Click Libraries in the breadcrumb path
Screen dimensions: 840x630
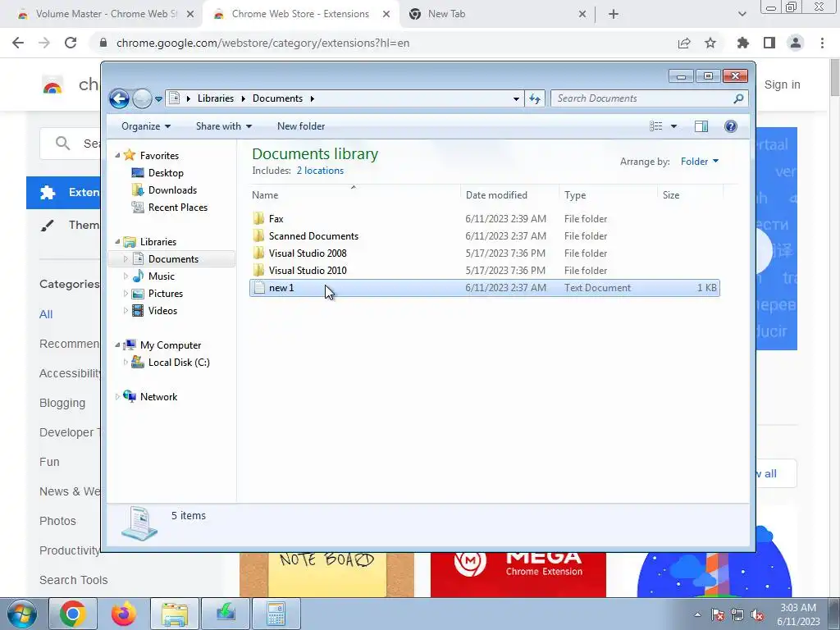pos(216,98)
